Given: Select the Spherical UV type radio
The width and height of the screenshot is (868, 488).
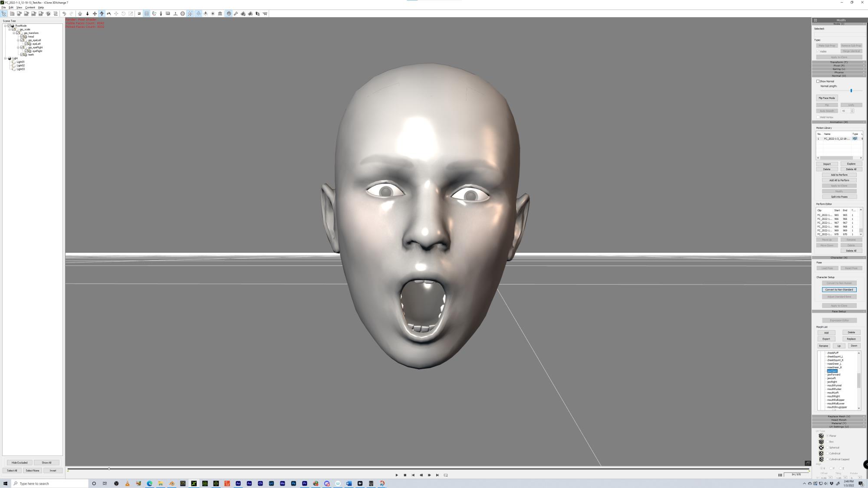Looking at the screenshot, I should point(828,447).
